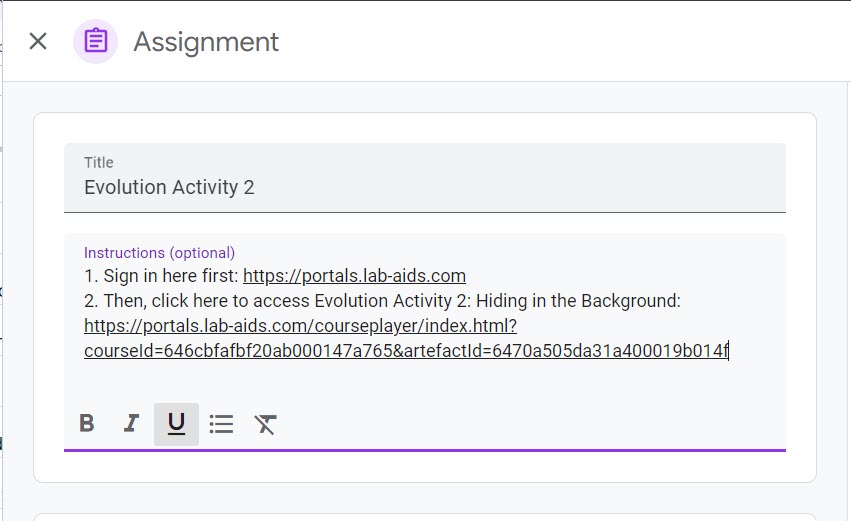Click the purple Assignment clipboard icon

click(x=95, y=41)
